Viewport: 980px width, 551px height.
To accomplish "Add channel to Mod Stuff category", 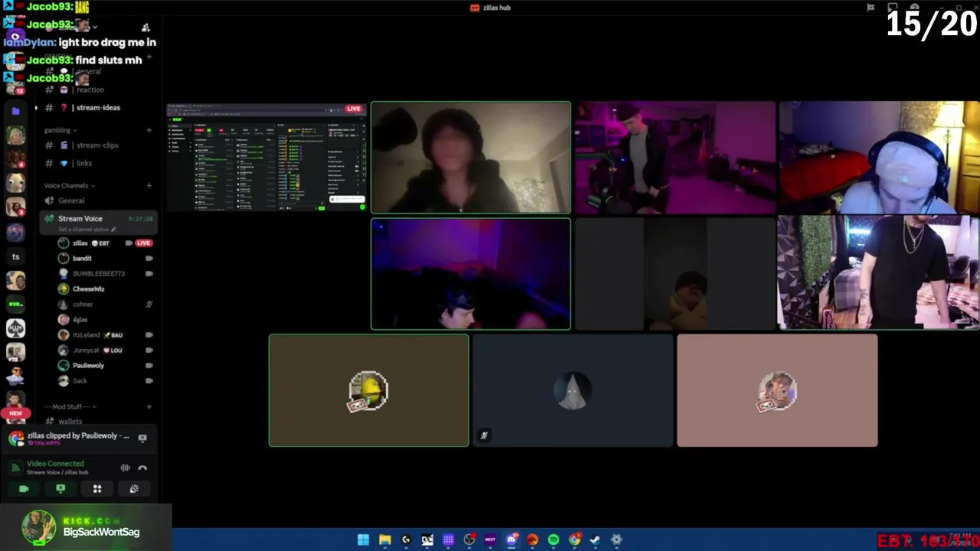I will click(149, 406).
